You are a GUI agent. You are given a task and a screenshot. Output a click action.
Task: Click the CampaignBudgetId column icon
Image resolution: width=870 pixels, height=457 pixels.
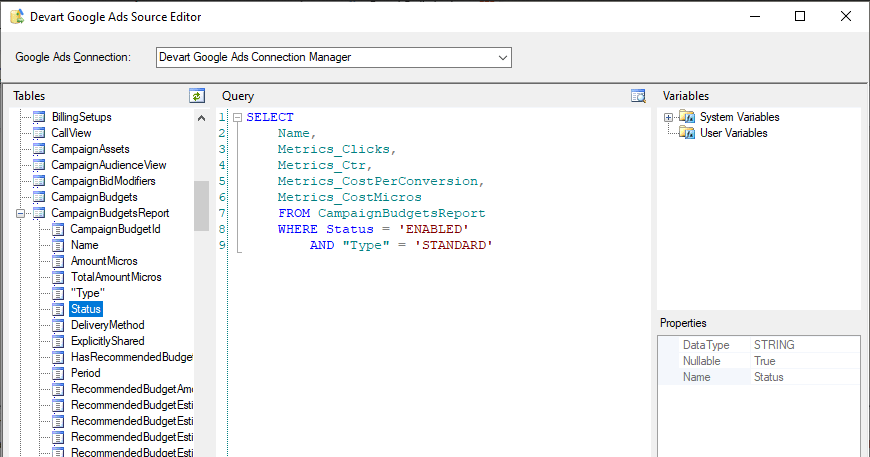click(58, 229)
